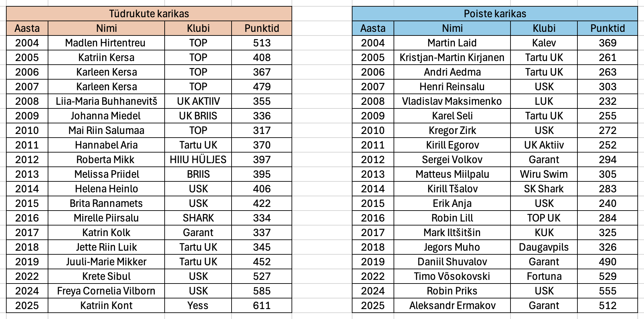Click the cell with Liia-Maria Buhhanevitš
Image resolution: width=644 pixels, height=319 pixels.
coord(106,101)
